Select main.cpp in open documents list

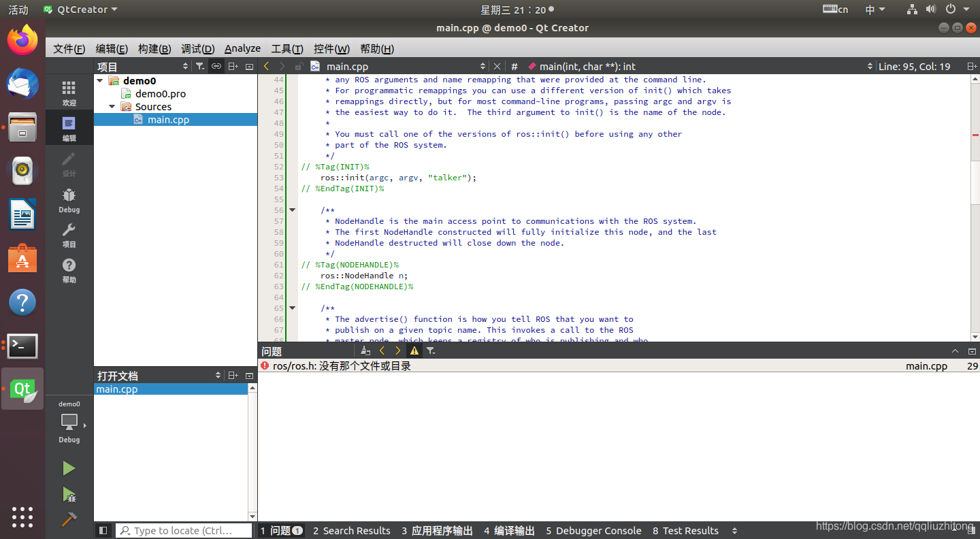tap(171, 389)
